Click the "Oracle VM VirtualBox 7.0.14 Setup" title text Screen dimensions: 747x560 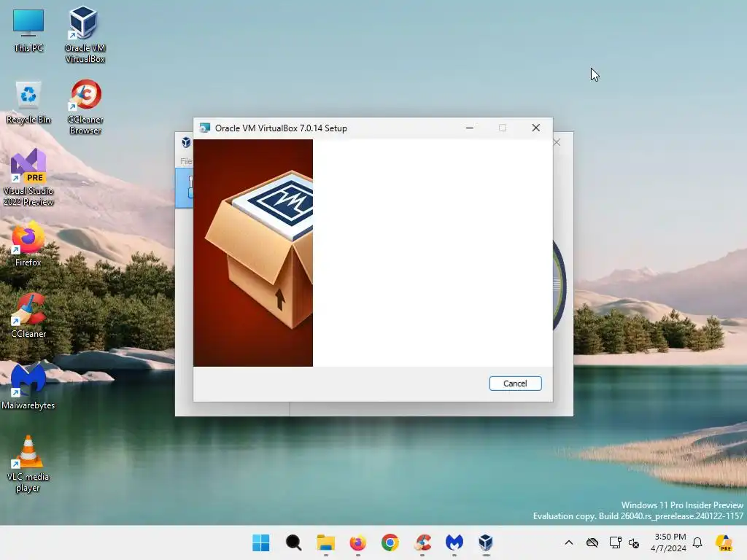click(281, 128)
